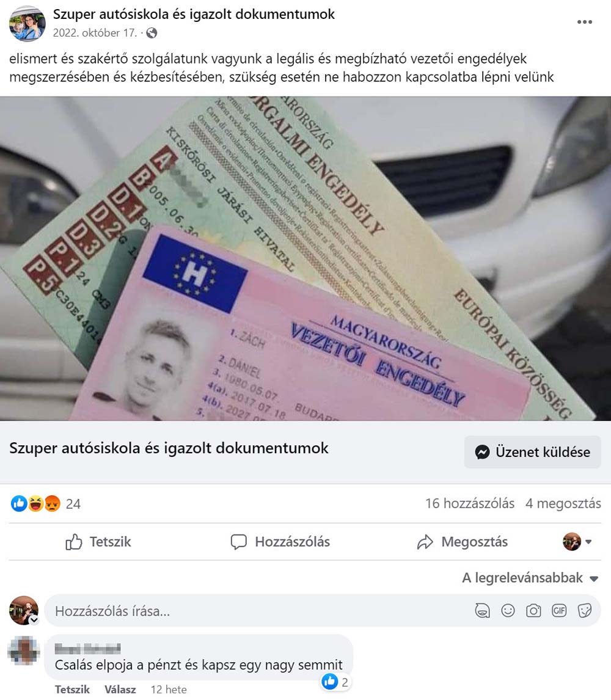Open the profile switcher dropdown arrow
This screenshot has width=611, height=700.
[x=588, y=542]
